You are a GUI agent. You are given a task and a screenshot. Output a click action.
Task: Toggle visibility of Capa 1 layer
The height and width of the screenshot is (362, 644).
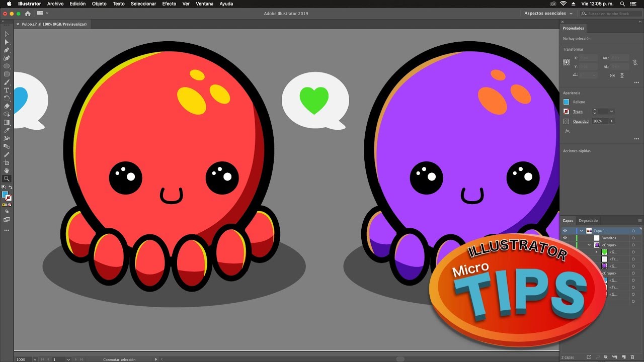point(565,231)
